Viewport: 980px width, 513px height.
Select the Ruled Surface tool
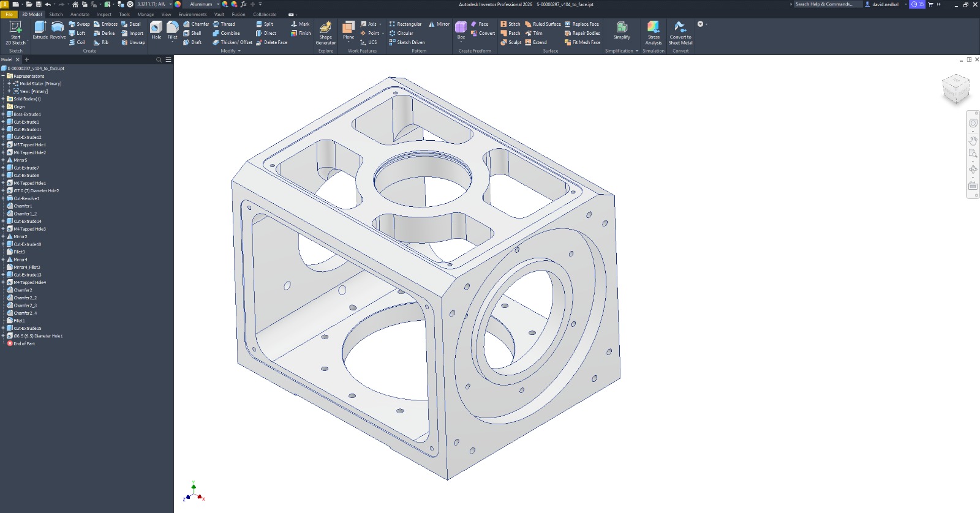(x=543, y=24)
